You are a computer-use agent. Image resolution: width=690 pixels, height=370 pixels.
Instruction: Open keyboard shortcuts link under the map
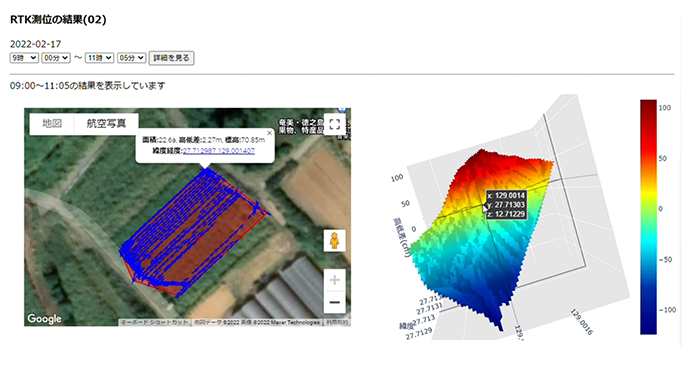point(154,322)
